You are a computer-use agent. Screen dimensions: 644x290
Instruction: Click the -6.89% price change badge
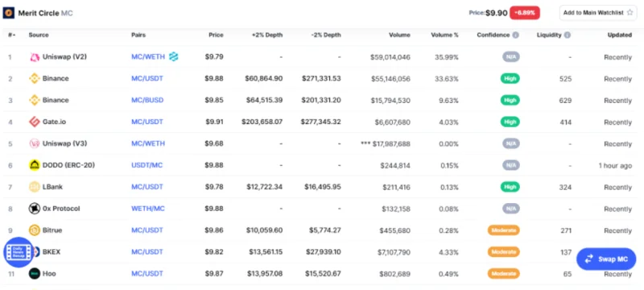(525, 13)
